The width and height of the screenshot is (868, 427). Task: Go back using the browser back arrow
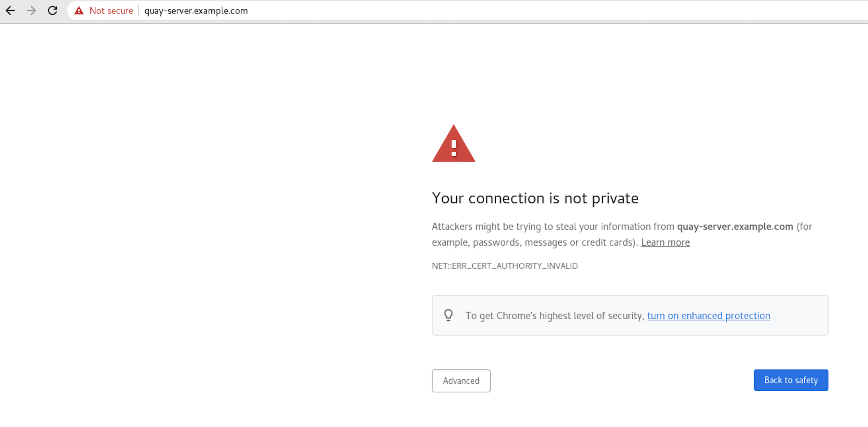tap(10, 10)
